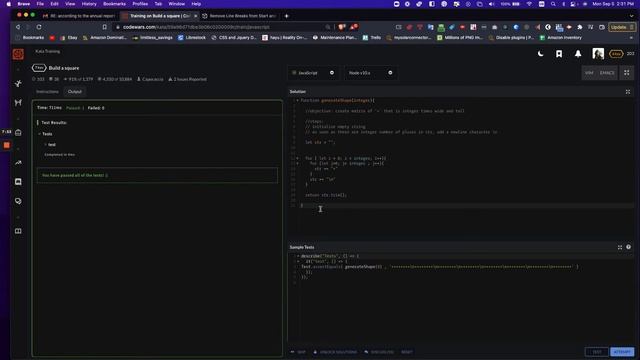The image size is (640, 360).
Task: Fold the it block in Sample Tests
Action: 298,261
